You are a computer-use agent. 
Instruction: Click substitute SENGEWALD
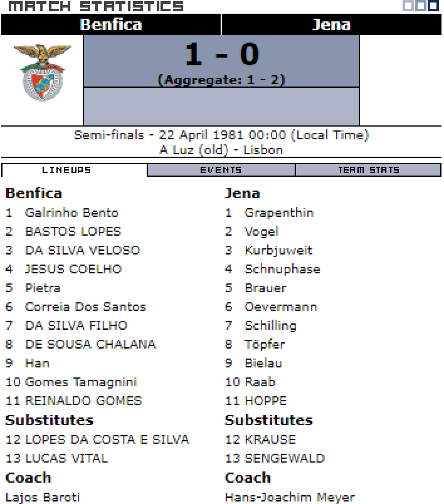tap(285, 458)
